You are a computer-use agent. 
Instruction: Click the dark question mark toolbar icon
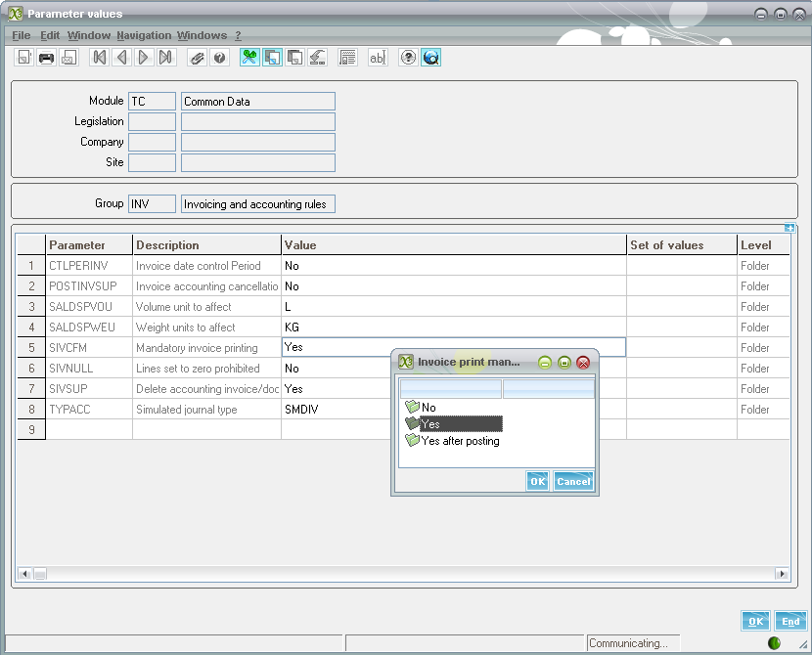pyautogui.click(x=219, y=58)
